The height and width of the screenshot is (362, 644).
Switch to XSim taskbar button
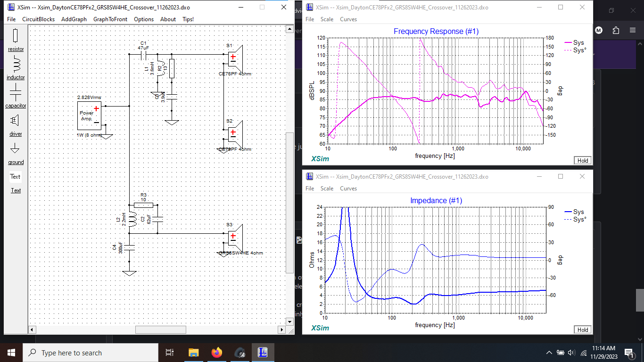(x=263, y=352)
